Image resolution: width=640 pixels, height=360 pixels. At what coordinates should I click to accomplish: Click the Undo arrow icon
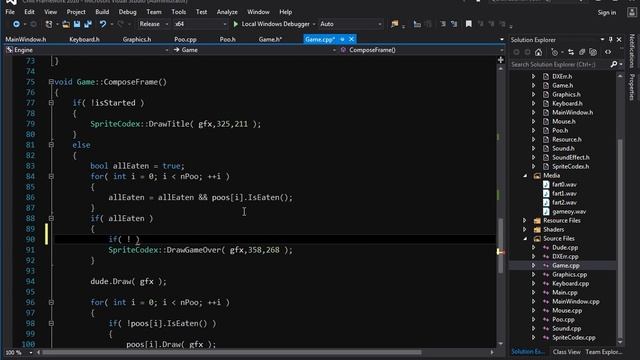[102, 24]
